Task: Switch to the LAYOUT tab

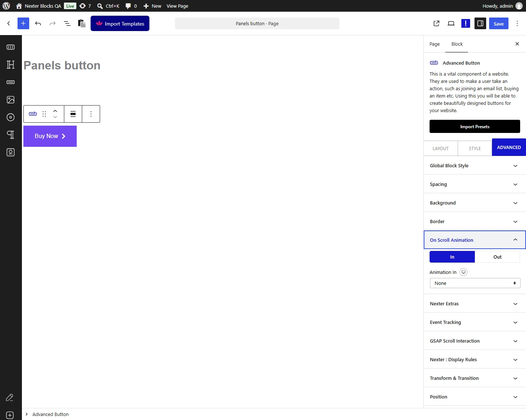Action: [x=441, y=148]
